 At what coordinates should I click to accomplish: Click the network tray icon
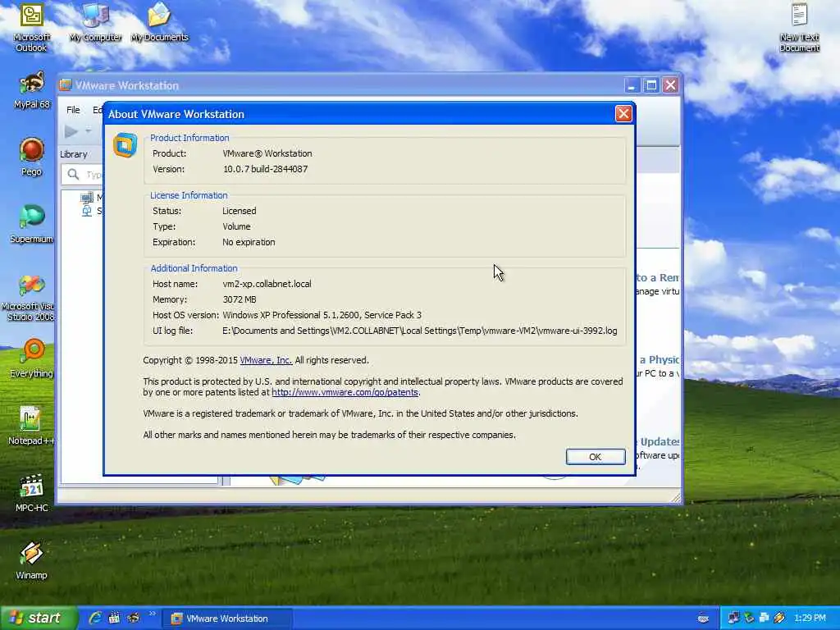point(733,619)
